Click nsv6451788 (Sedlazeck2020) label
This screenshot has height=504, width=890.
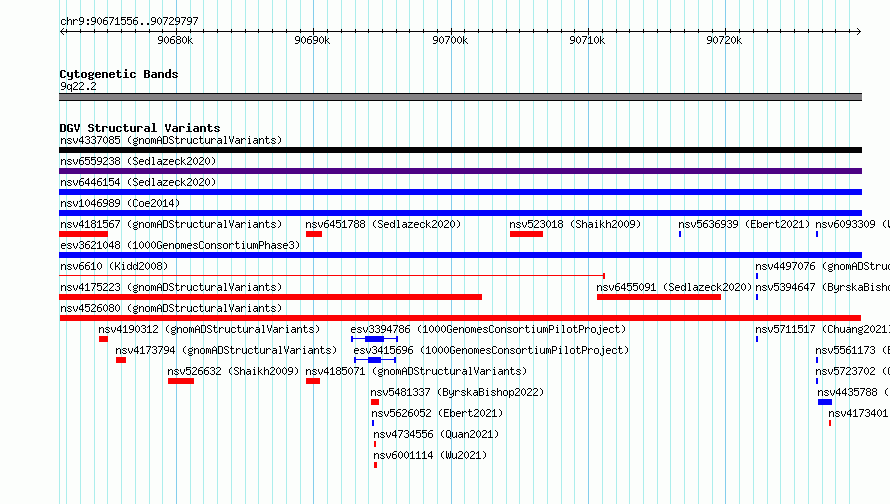tap(383, 224)
